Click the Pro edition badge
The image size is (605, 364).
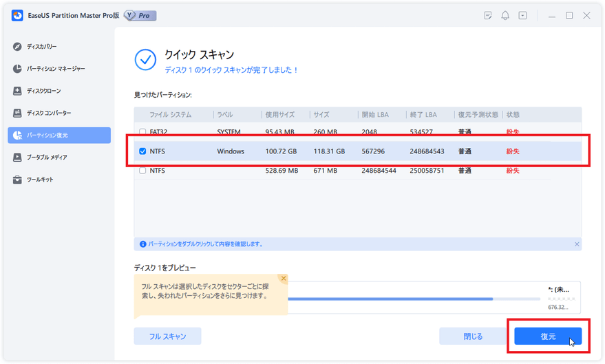click(140, 15)
